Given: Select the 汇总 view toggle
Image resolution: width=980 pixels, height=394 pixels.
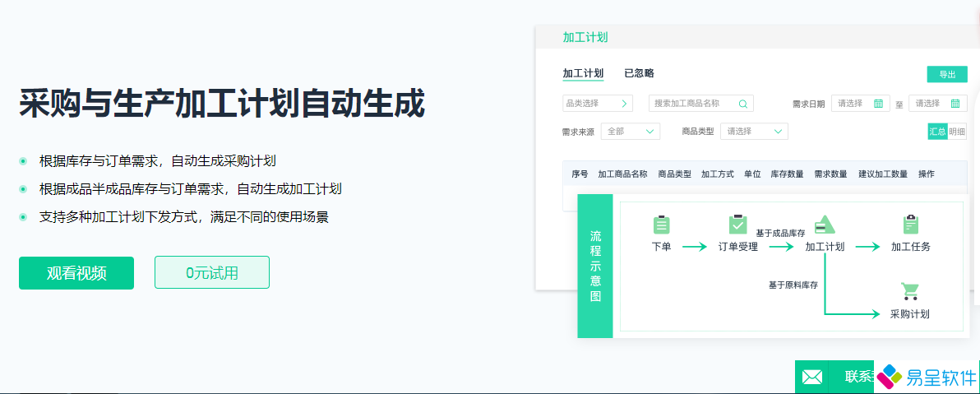Looking at the screenshot, I should pyautogui.click(x=937, y=132).
